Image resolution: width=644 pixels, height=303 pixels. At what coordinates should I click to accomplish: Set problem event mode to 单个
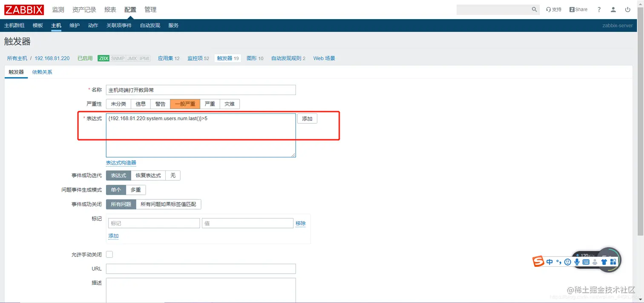click(116, 190)
